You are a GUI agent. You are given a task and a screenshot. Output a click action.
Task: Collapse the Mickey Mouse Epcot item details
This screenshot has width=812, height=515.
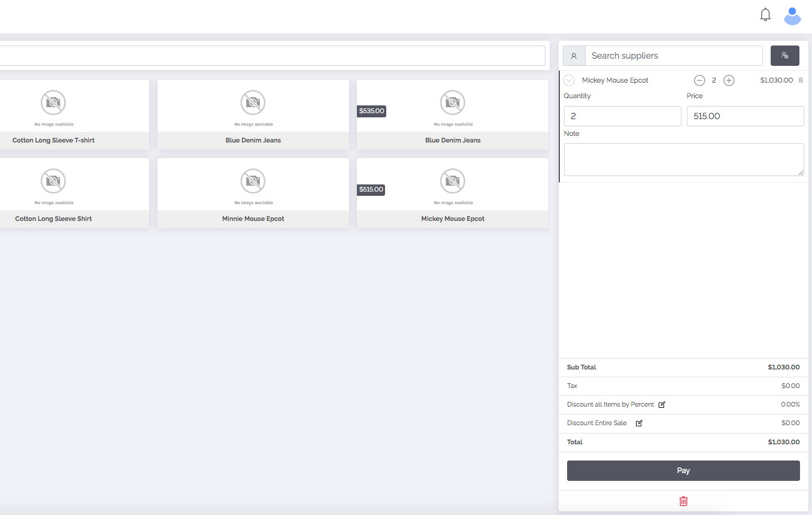coord(569,80)
